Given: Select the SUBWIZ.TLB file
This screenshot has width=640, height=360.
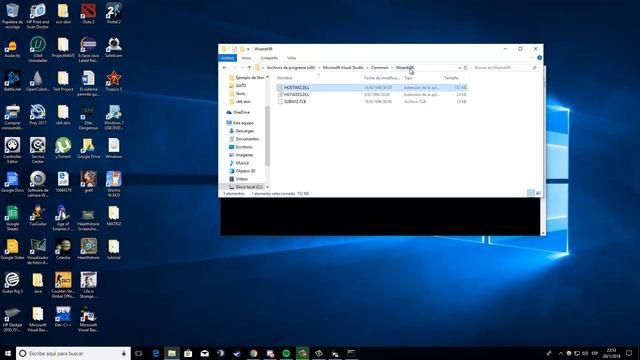Looking at the screenshot, I should (371, 102).
